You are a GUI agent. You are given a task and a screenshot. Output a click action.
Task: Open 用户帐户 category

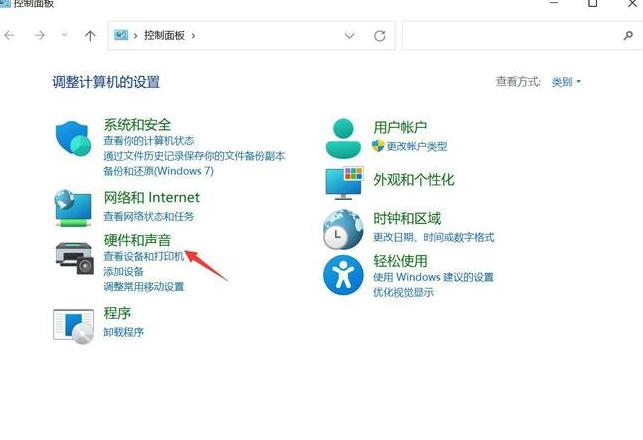click(x=400, y=128)
